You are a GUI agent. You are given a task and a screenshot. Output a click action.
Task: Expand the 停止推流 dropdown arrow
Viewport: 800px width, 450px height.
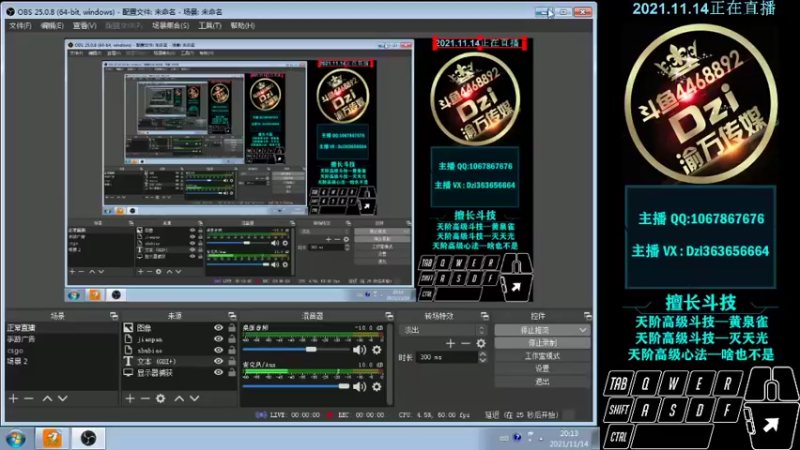583,330
